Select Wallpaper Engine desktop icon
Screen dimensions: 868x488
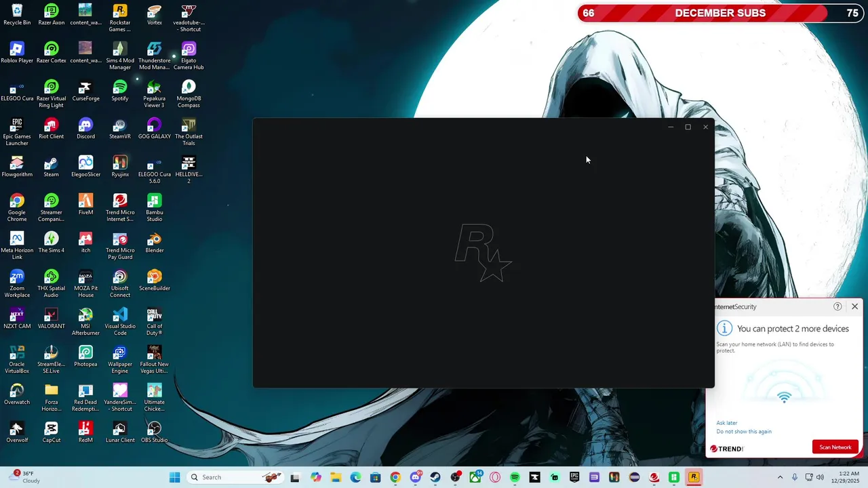[x=120, y=359]
